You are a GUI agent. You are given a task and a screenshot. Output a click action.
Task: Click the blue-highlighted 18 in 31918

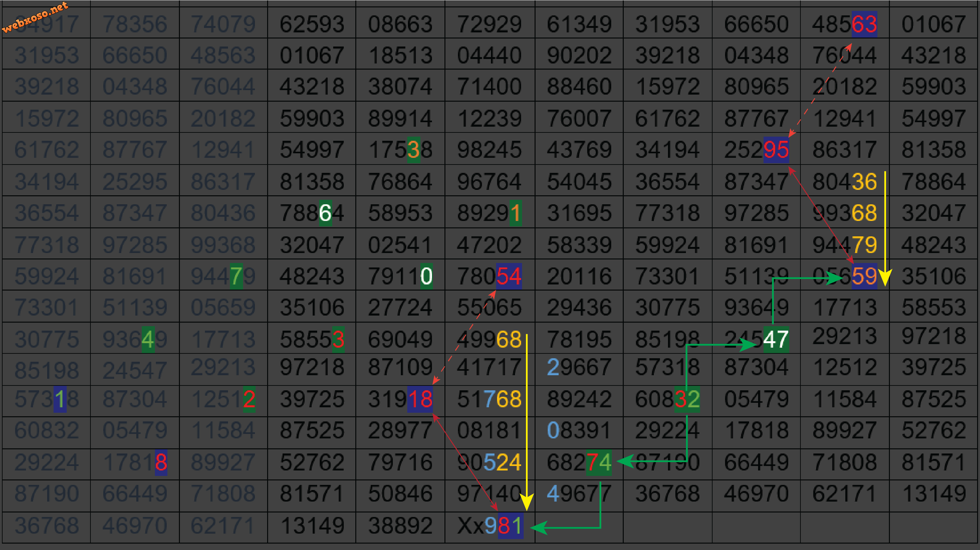(420, 399)
